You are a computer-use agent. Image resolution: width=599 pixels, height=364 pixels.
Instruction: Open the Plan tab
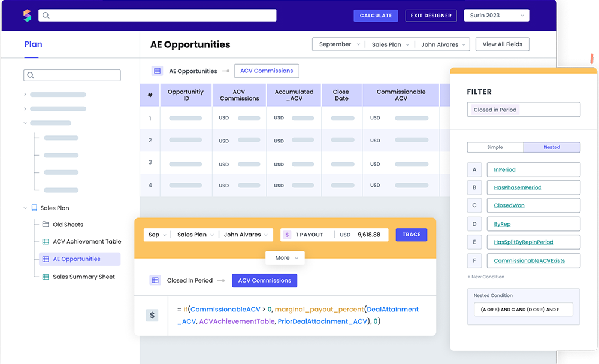pos(33,44)
